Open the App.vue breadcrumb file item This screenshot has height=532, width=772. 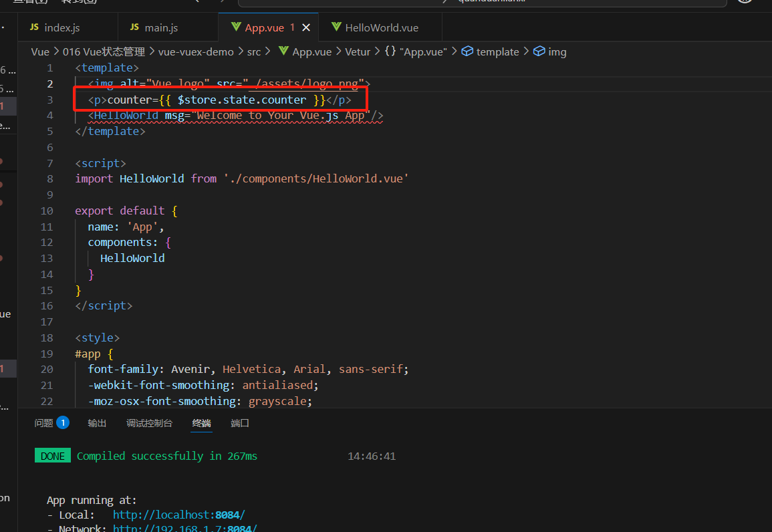click(311, 51)
